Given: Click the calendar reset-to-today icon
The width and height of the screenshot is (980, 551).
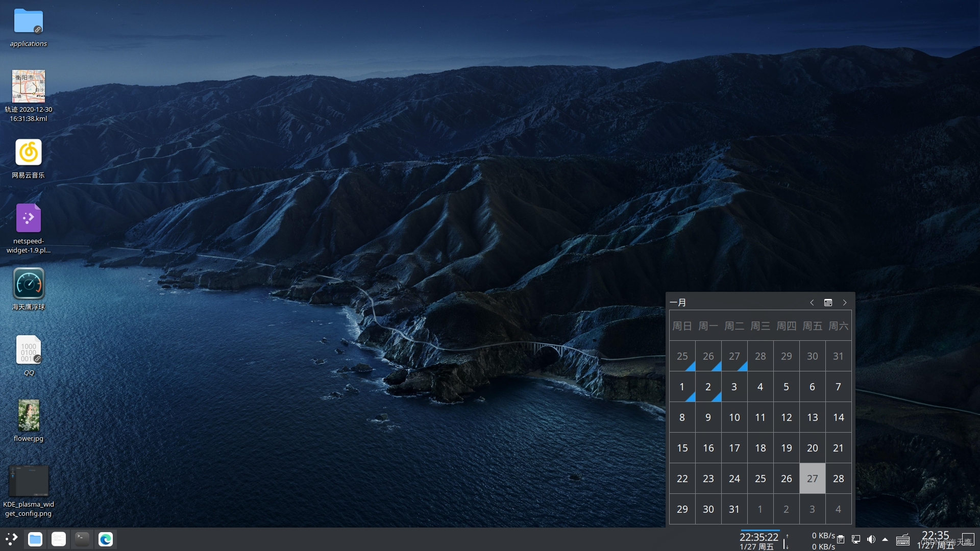Looking at the screenshot, I should 828,303.
